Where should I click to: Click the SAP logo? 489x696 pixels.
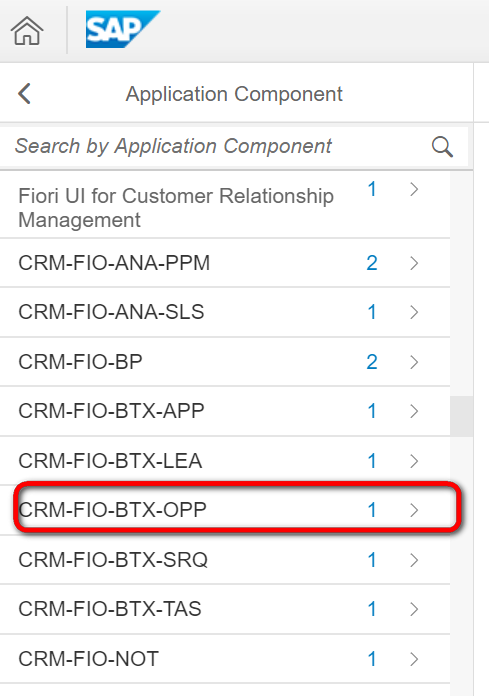(122, 29)
